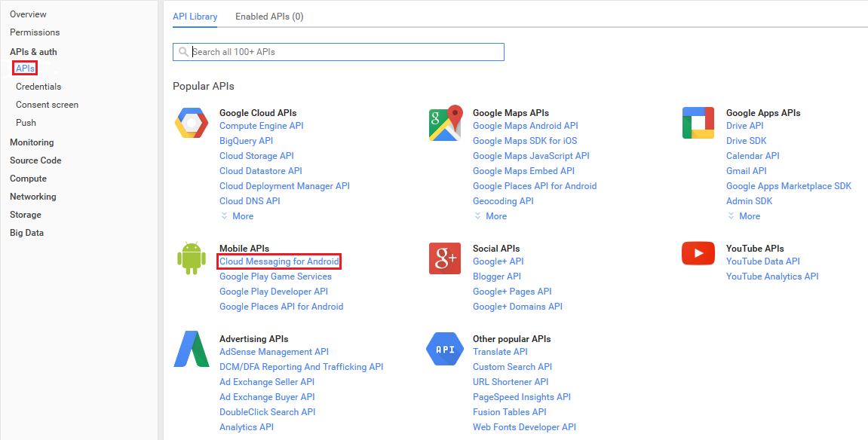Screen dimensions: 868x440
Task: Click the blue API hexagon icon
Action: pos(444,349)
